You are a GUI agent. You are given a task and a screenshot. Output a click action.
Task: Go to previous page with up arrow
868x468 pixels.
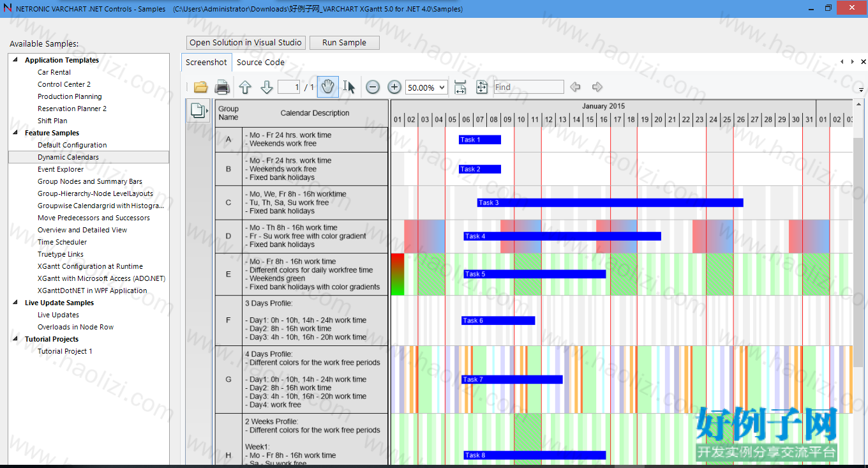(245, 87)
